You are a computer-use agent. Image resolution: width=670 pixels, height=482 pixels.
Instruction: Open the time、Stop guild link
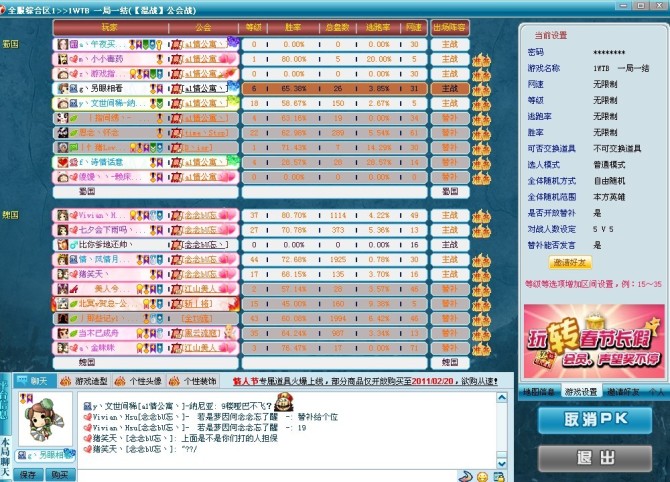point(205,133)
